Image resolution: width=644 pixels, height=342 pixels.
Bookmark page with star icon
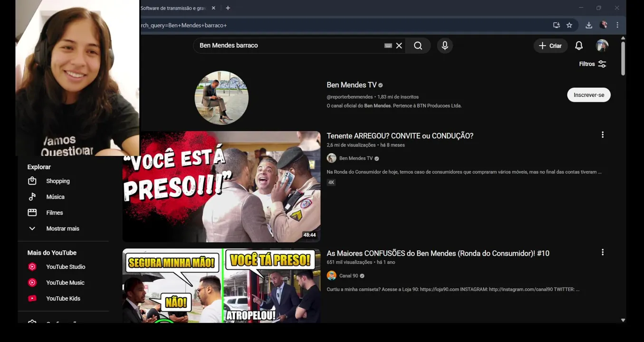point(569,25)
